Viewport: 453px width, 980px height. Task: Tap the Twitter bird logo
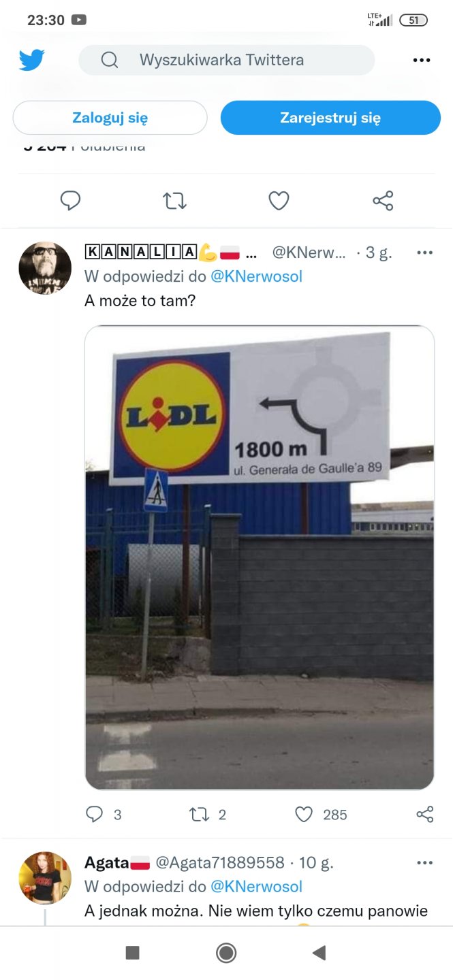point(31,60)
